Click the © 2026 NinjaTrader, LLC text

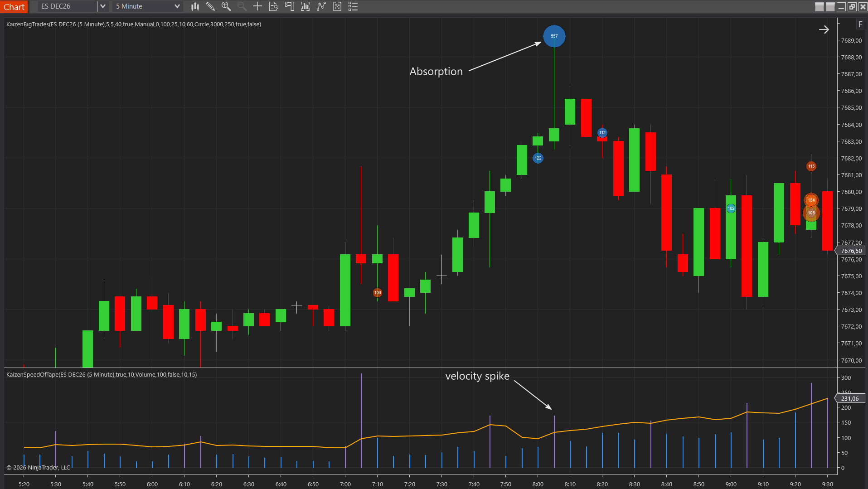tap(39, 467)
